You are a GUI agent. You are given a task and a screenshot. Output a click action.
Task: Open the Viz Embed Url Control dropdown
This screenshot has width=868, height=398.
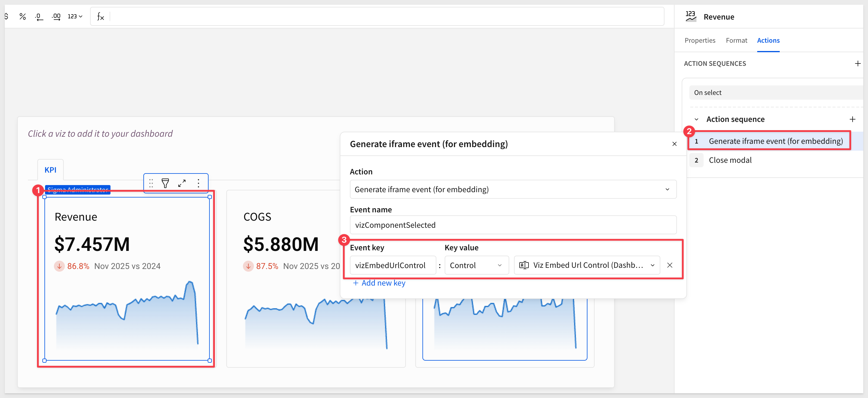click(x=587, y=265)
